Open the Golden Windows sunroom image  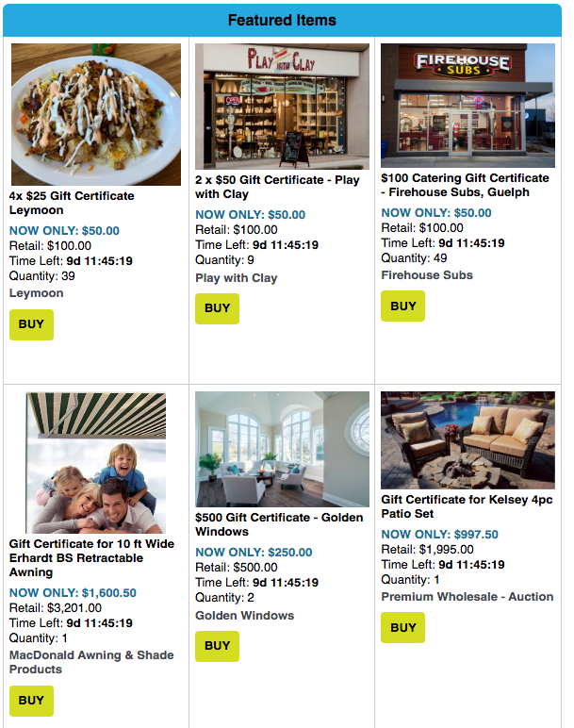pyautogui.click(x=282, y=449)
